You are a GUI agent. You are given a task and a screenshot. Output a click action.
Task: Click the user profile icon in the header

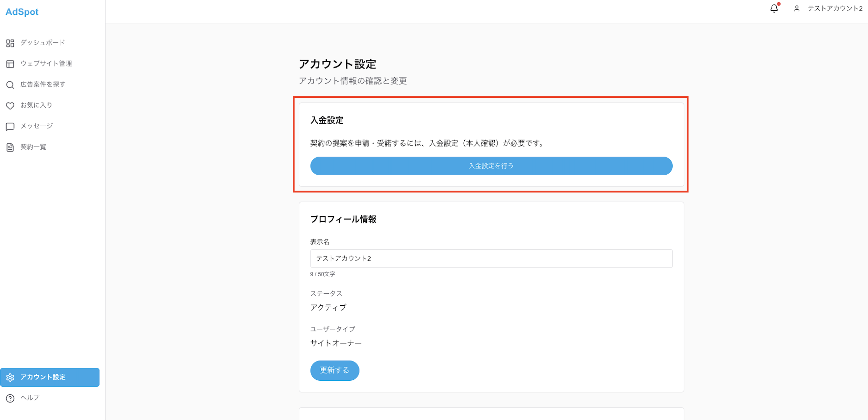tap(797, 9)
